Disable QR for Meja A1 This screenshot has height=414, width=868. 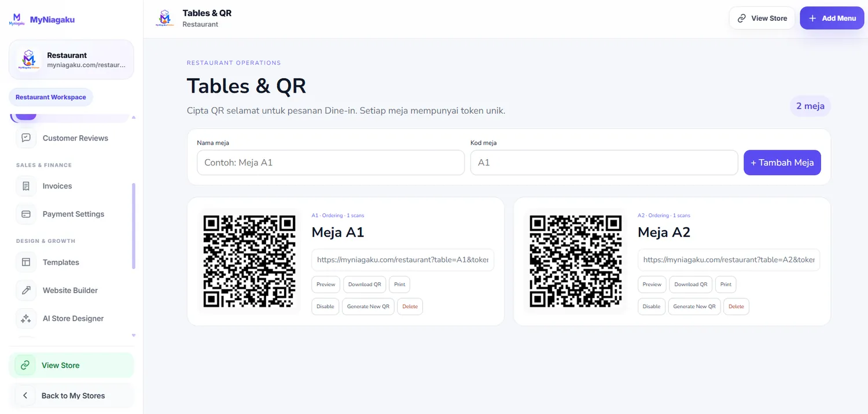pos(325,306)
